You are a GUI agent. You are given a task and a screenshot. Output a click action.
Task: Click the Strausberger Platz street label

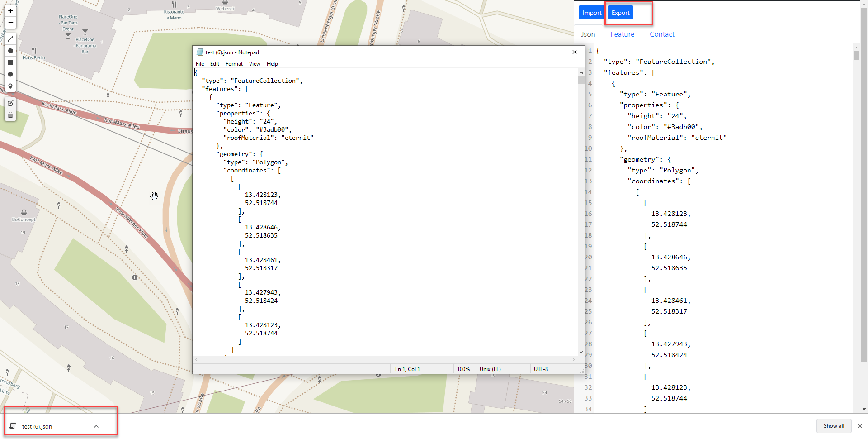(x=132, y=223)
